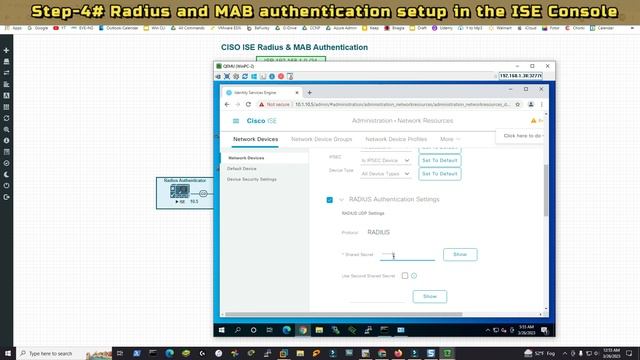Image resolution: width=640 pixels, height=360 pixels.
Task: Click the refresh arrows icon in QEMU toolbar
Action: point(245,76)
